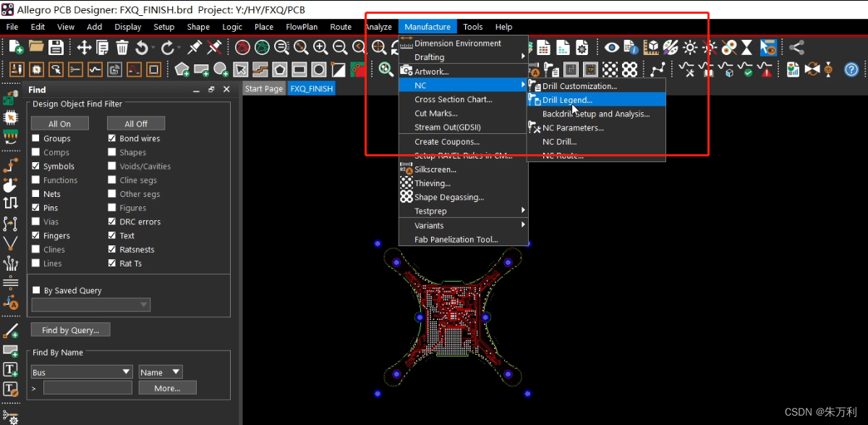Image resolution: width=868 pixels, height=425 pixels.
Task: Click the Copy tool icon
Action: [x=103, y=48]
